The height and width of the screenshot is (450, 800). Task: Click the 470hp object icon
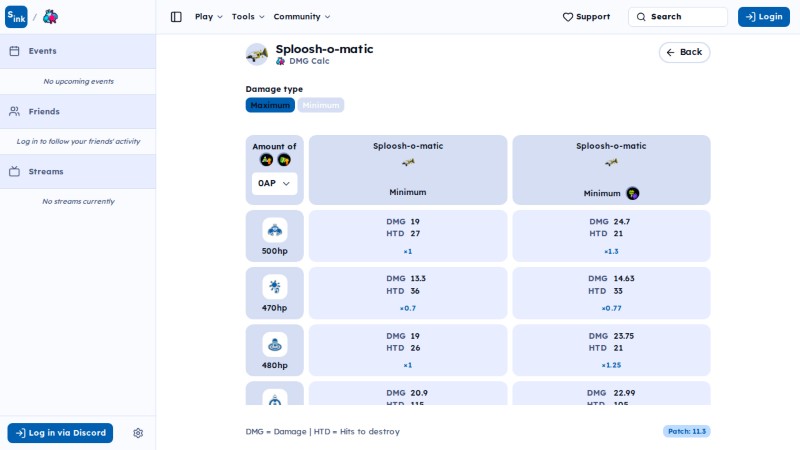coord(274,287)
